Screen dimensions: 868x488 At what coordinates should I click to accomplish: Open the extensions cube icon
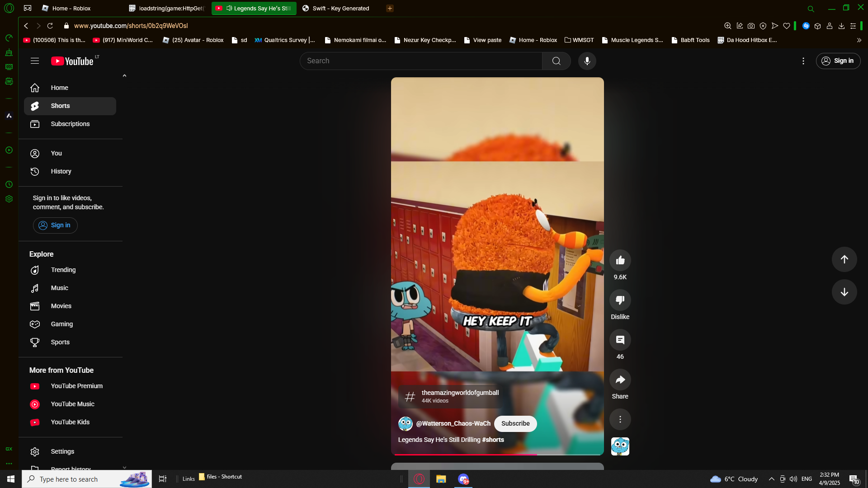click(x=817, y=26)
